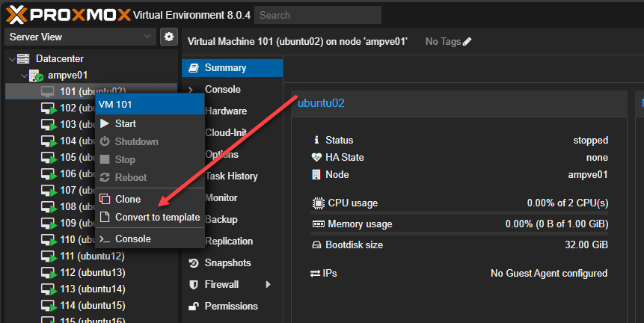Click the Memory usage icon
Image resolution: width=644 pixels, height=323 pixels.
(319, 224)
